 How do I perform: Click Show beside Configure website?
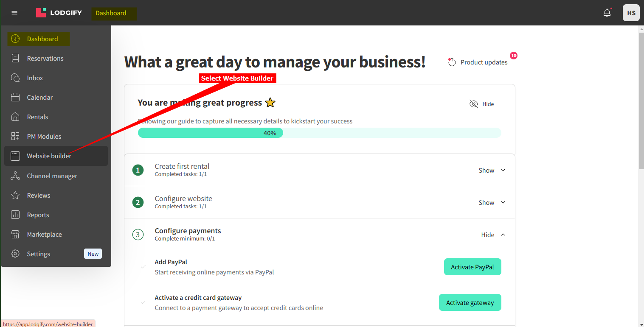pos(487,202)
